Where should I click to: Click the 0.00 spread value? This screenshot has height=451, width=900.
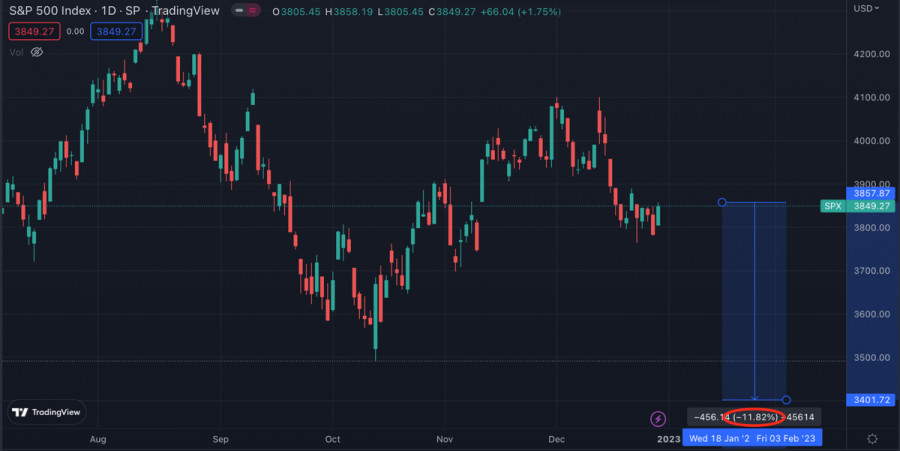pyautogui.click(x=75, y=32)
